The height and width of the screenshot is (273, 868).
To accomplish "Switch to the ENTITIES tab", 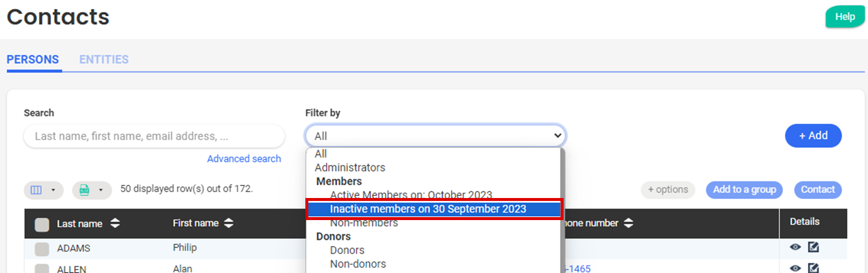I will [x=104, y=60].
